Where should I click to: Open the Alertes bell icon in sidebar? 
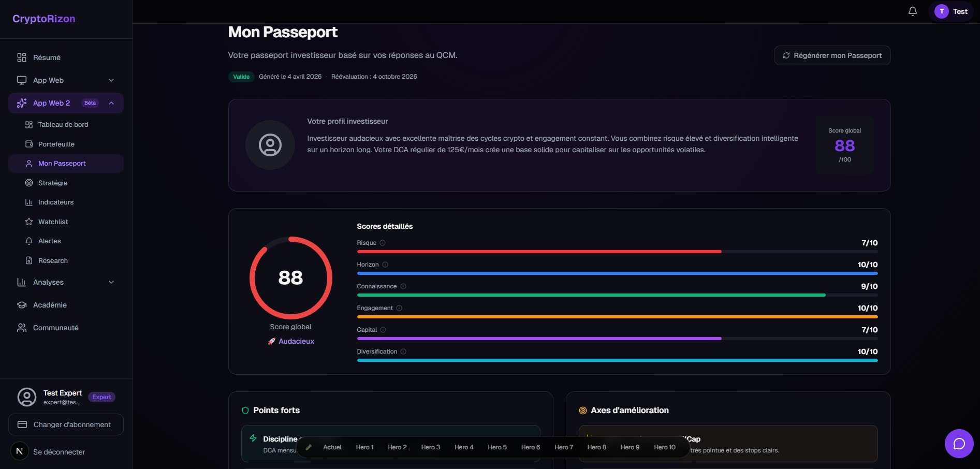tap(29, 241)
